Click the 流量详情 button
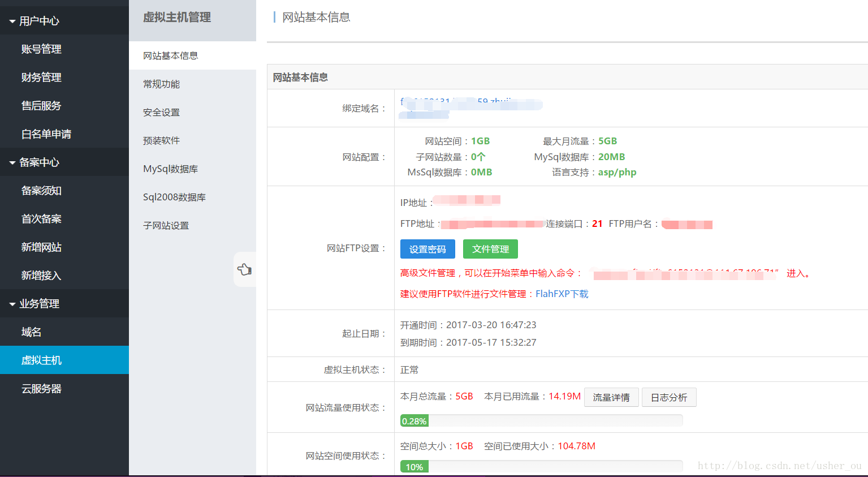Screen dimensions: 868x477 (x=611, y=397)
